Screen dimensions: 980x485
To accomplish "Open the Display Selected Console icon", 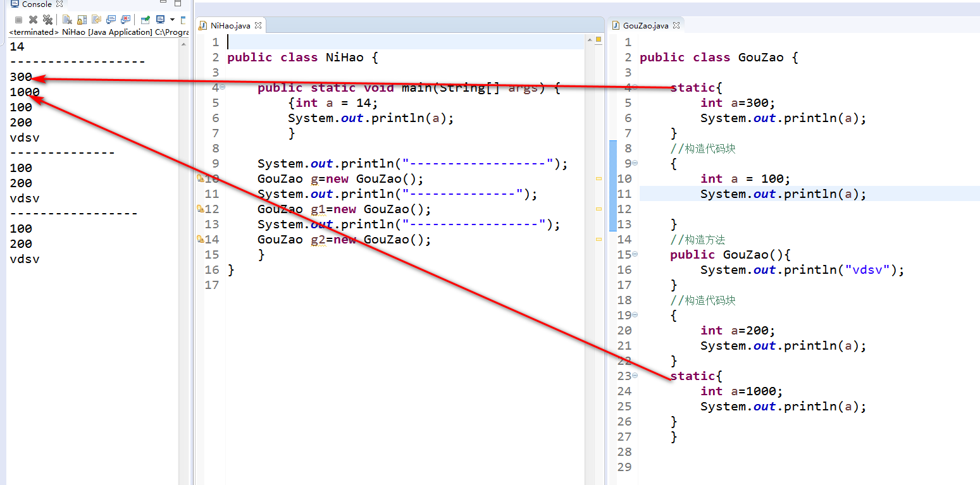I will pyautogui.click(x=161, y=20).
